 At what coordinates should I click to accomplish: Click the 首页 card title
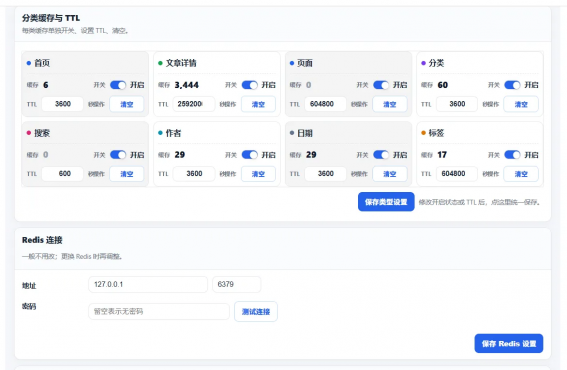[x=42, y=63]
